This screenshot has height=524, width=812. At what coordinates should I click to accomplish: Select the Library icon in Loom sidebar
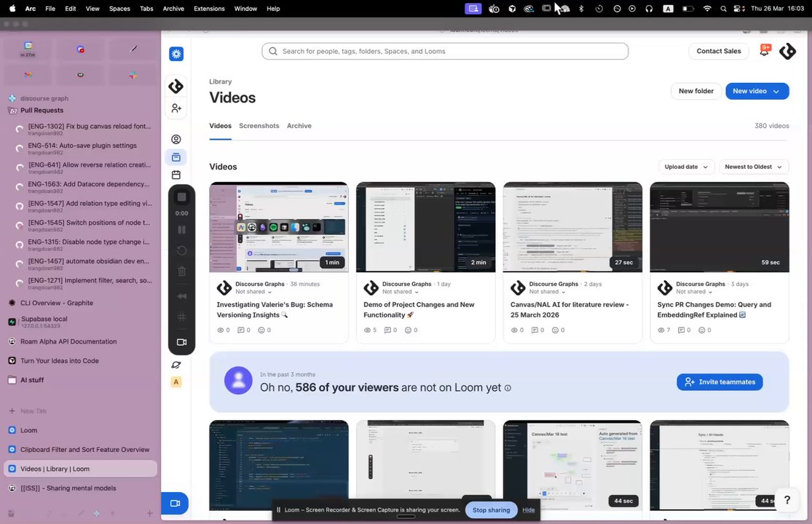click(176, 157)
